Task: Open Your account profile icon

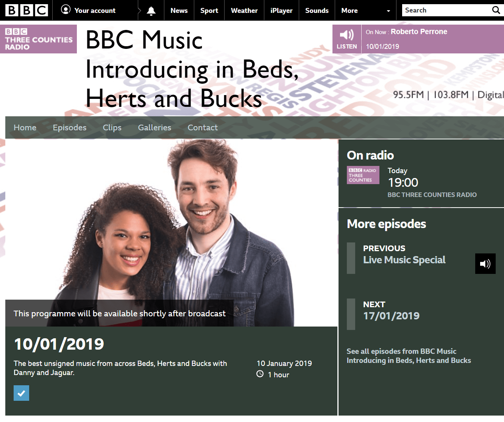Action: click(x=66, y=10)
